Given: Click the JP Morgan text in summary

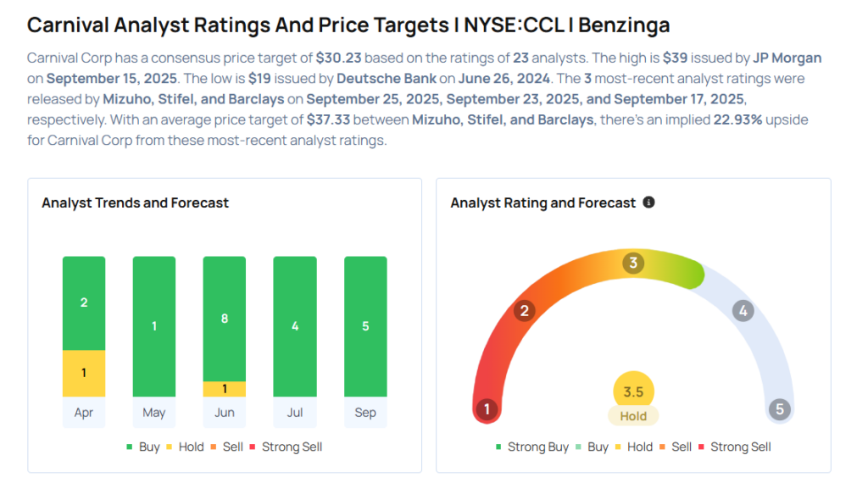Looking at the screenshot, I should (787, 58).
